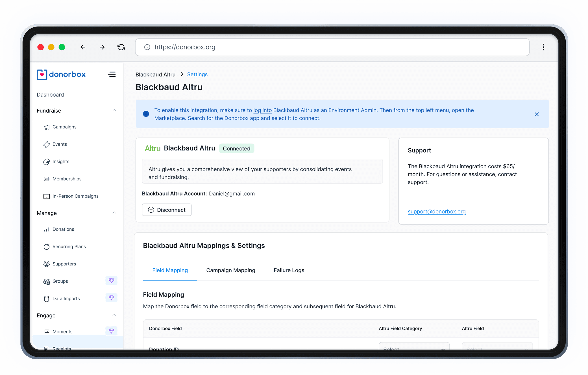This screenshot has height=375, width=588.
Task: Open Memberships in the sidebar
Action: [x=67, y=179]
